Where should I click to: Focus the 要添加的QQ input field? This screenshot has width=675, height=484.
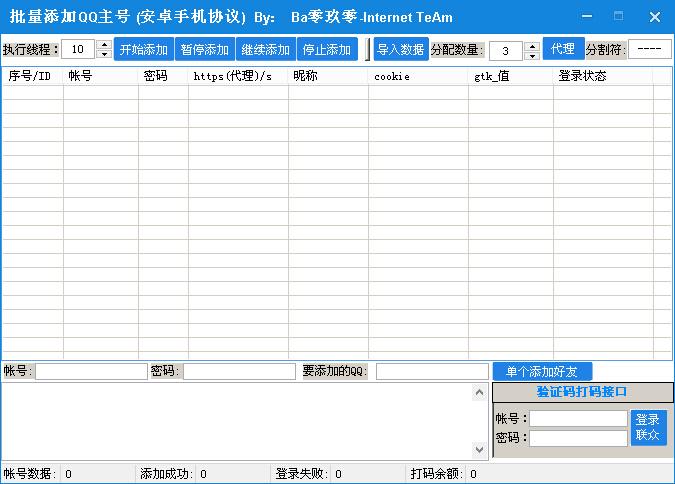pos(431,371)
